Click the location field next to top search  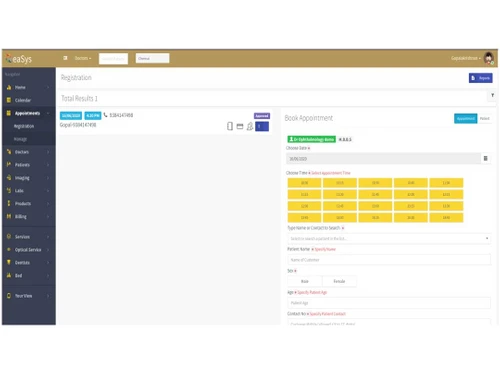pyautogui.click(x=152, y=58)
